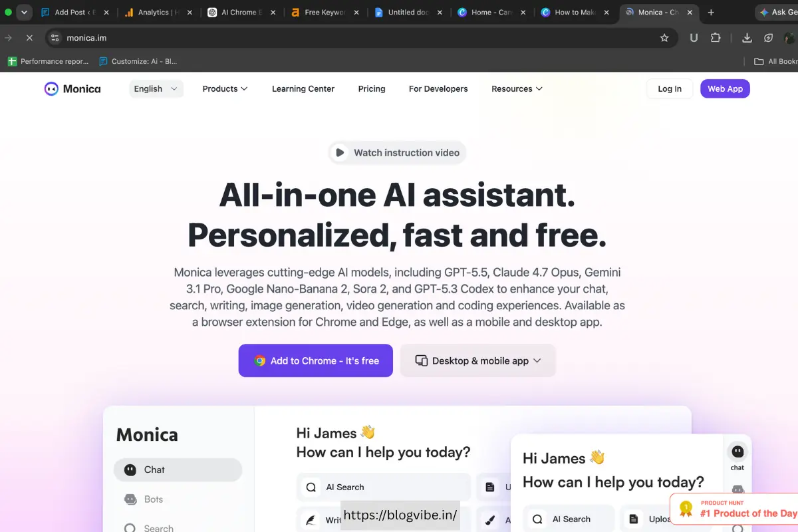Expand the Resources menu
This screenshot has width=798, height=532.
pos(517,88)
